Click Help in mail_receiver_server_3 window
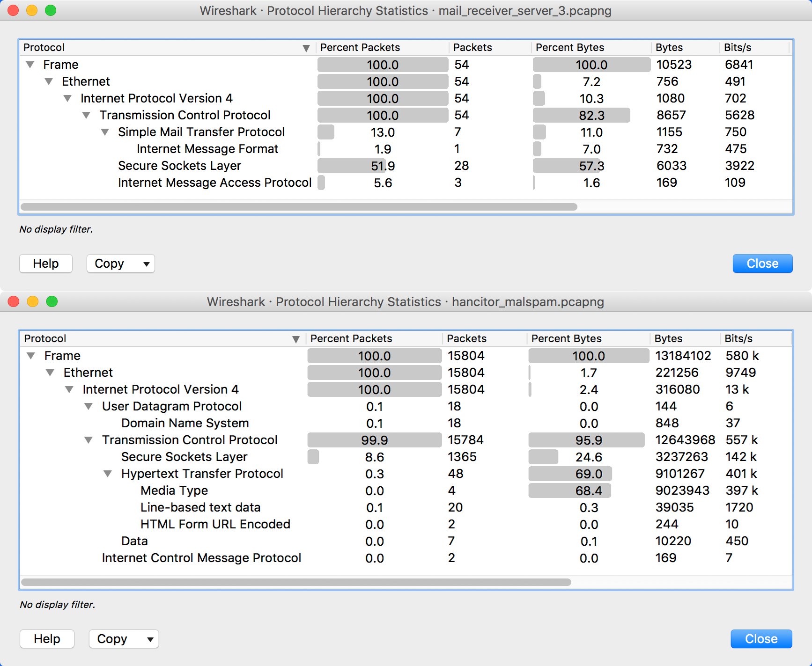Viewport: 812px width, 666px height. [x=46, y=263]
